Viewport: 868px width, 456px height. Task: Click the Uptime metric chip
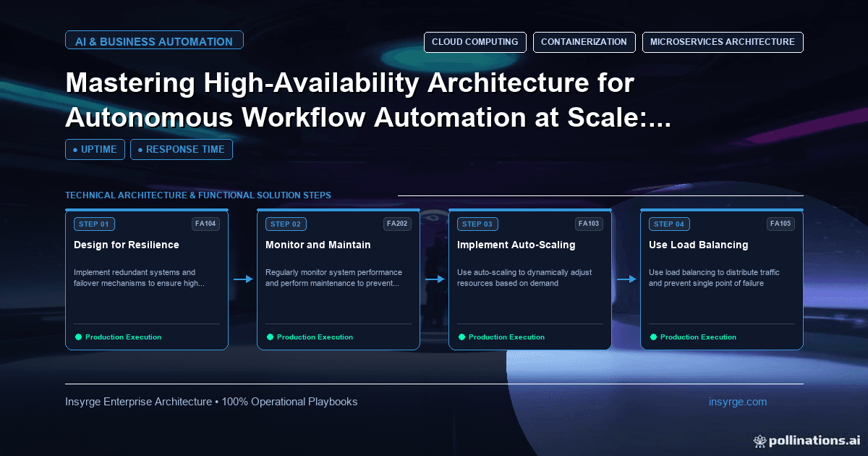95,150
